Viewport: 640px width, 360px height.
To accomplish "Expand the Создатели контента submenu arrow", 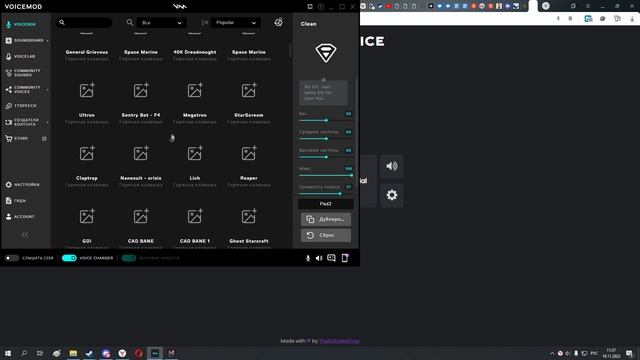I will click(47, 122).
